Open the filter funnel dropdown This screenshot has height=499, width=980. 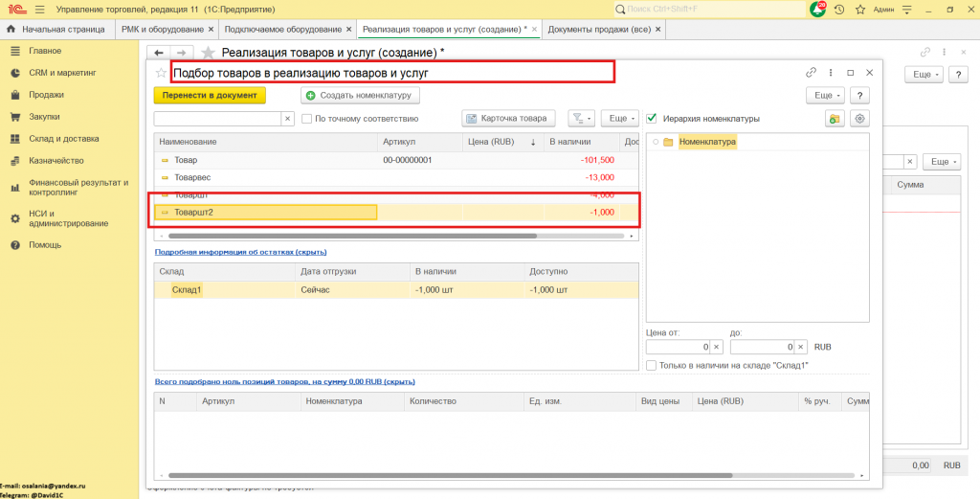click(x=581, y=119)
